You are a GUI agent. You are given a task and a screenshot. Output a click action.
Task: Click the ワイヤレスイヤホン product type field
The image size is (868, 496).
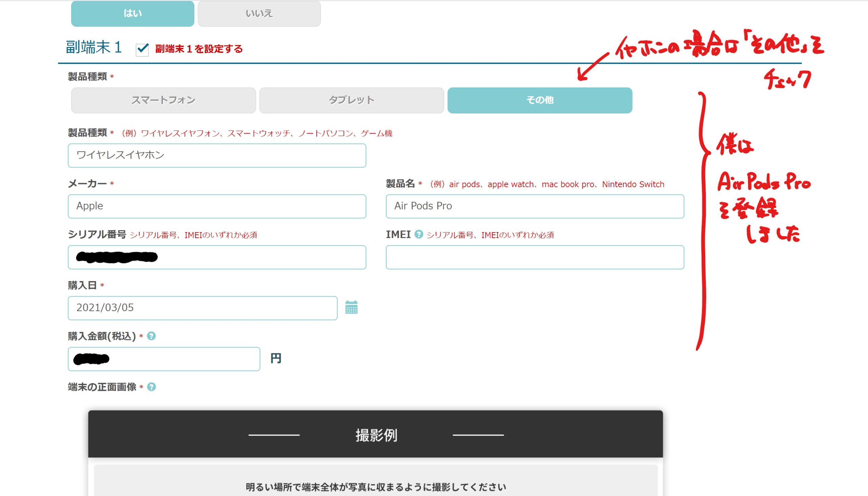click(217, 155)
